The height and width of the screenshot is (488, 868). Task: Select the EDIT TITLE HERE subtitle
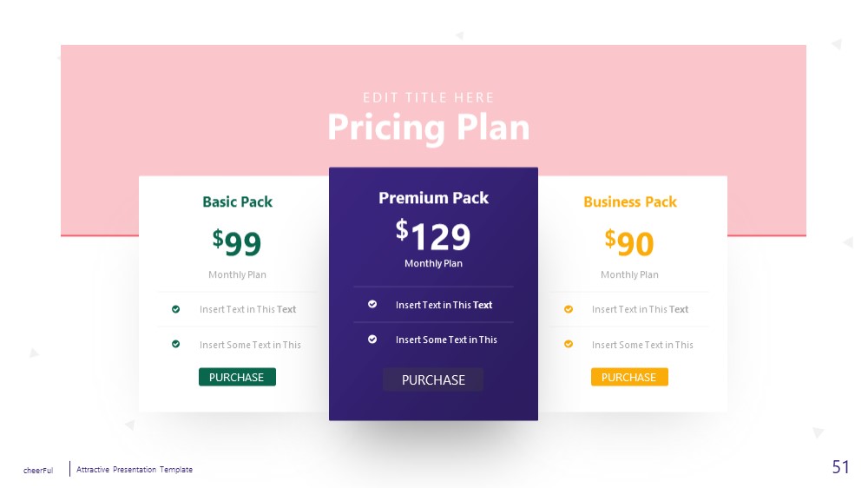coord(429,98)
